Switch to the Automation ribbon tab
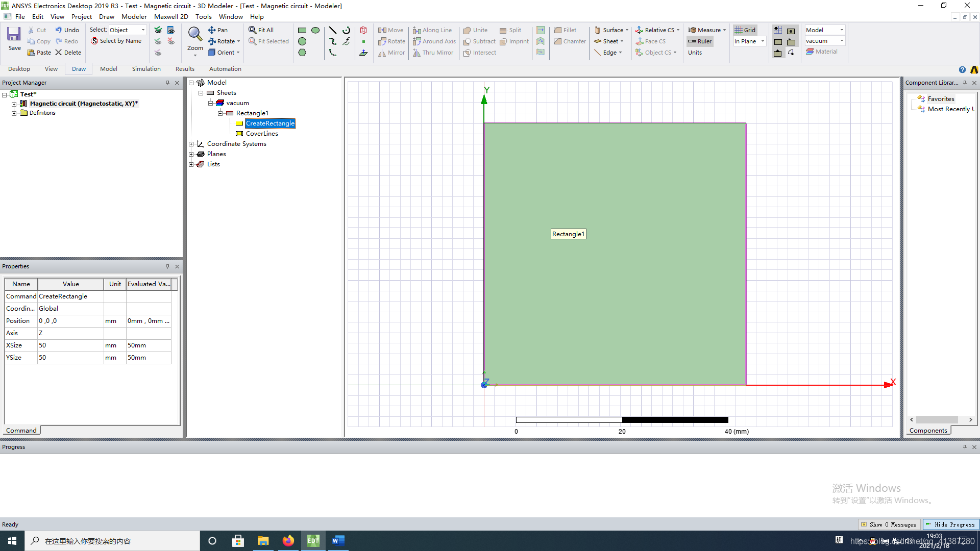 [x=225, y=69]
